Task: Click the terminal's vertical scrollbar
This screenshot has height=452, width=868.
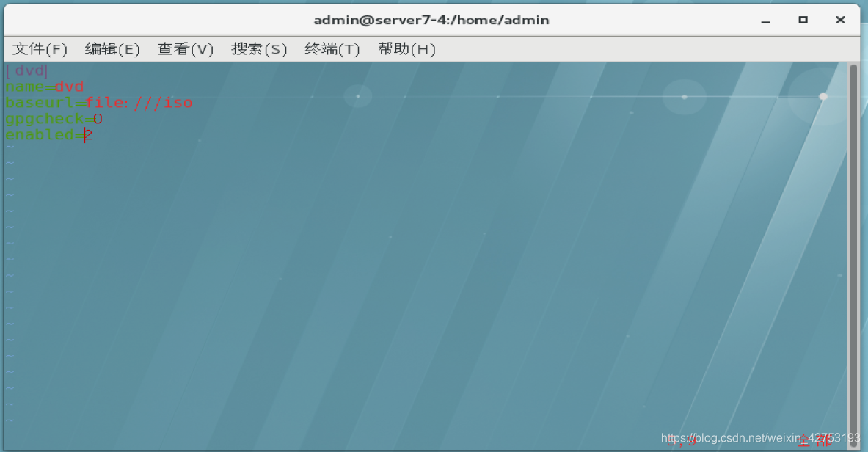Action: coord(853,255)
